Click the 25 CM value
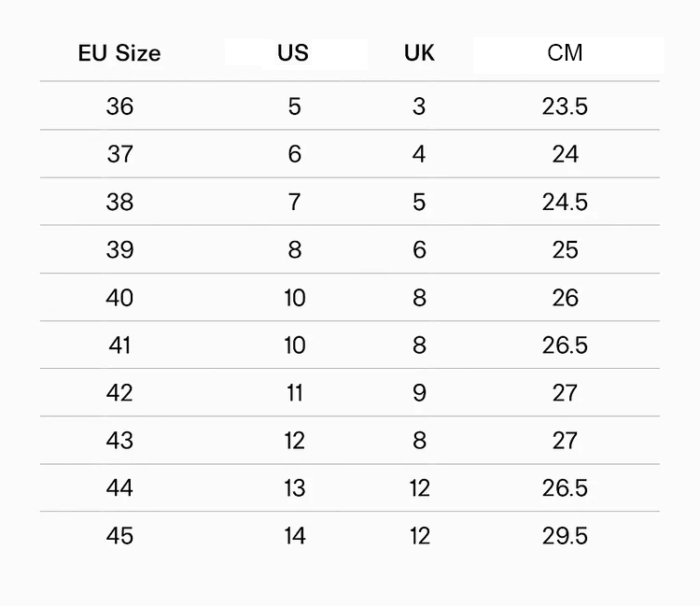This screenshot has height=606, width=700. [566, 249]
